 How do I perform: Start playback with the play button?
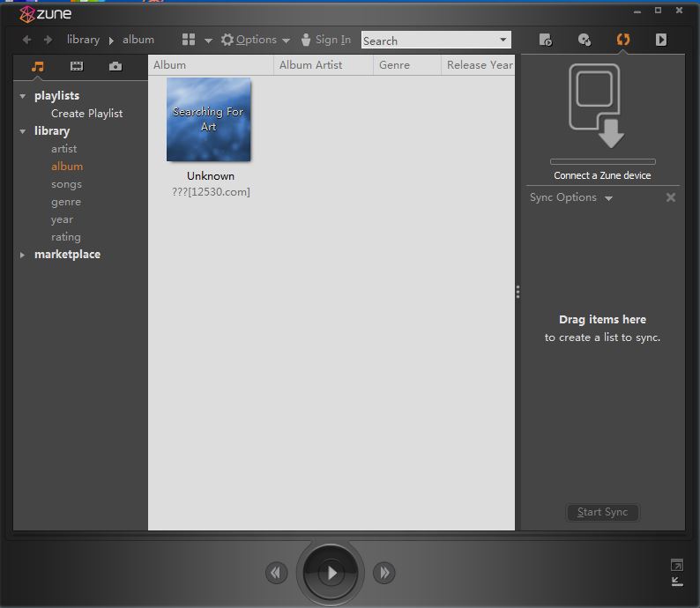(x=331, y=573)
